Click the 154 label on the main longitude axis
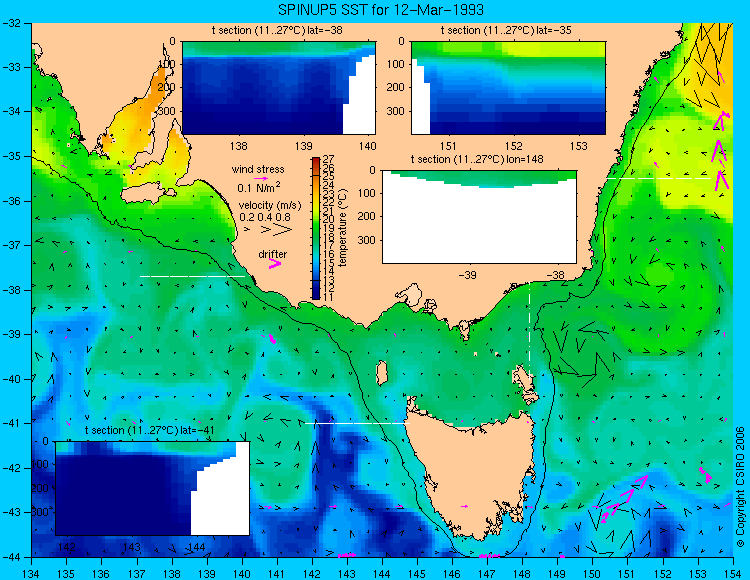Image resolution: width=750 pixels, height=580 pixels. 732,574
